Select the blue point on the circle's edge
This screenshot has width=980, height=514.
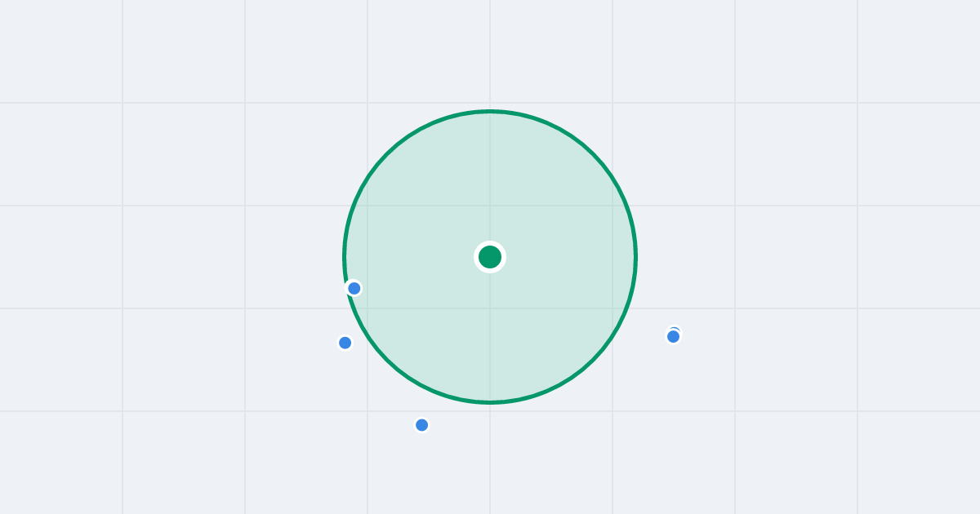click(354, 288)
